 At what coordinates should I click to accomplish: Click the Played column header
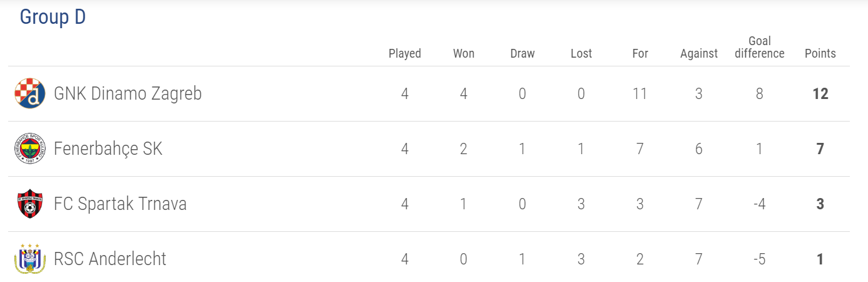coord(405,53)
